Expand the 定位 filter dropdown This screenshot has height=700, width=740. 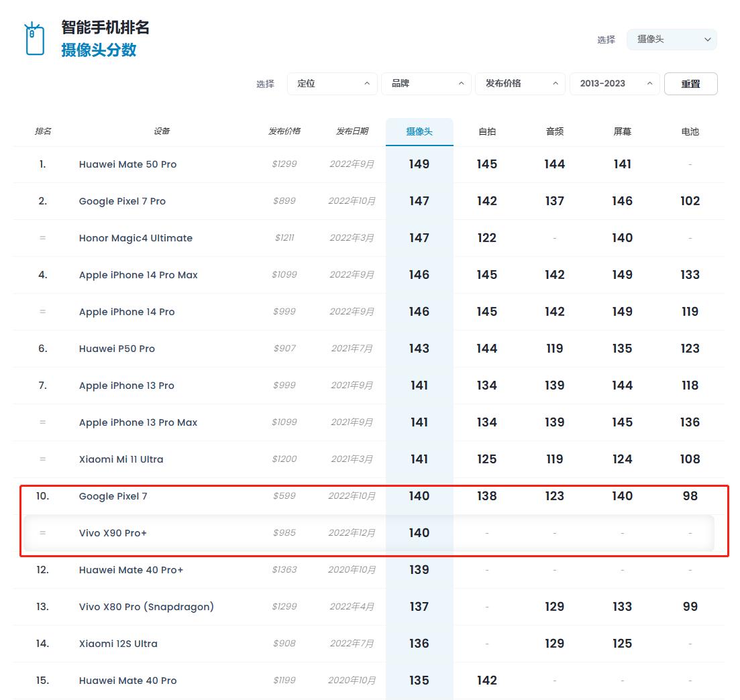pyautogui.click(x=332, y=84)
